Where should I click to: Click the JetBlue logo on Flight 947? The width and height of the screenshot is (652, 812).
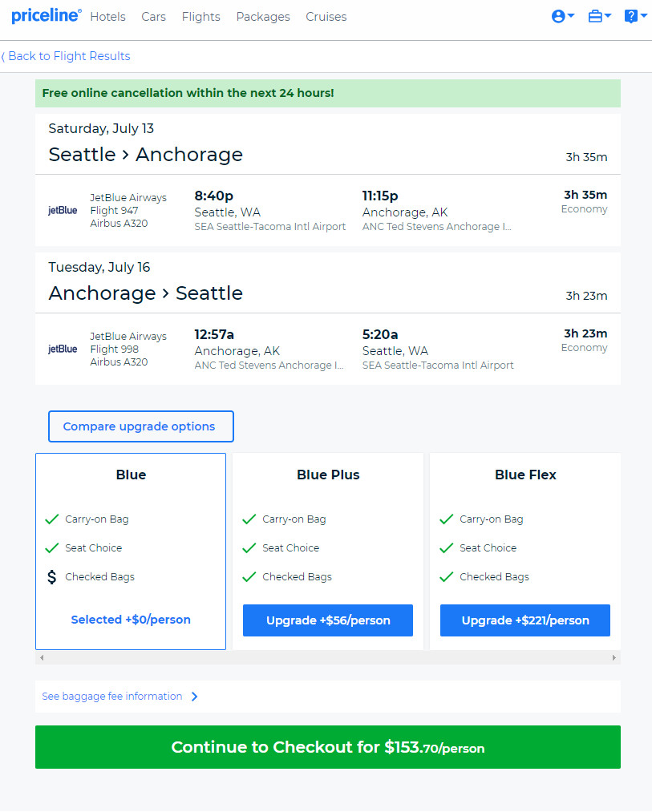(x=63, y=210)
